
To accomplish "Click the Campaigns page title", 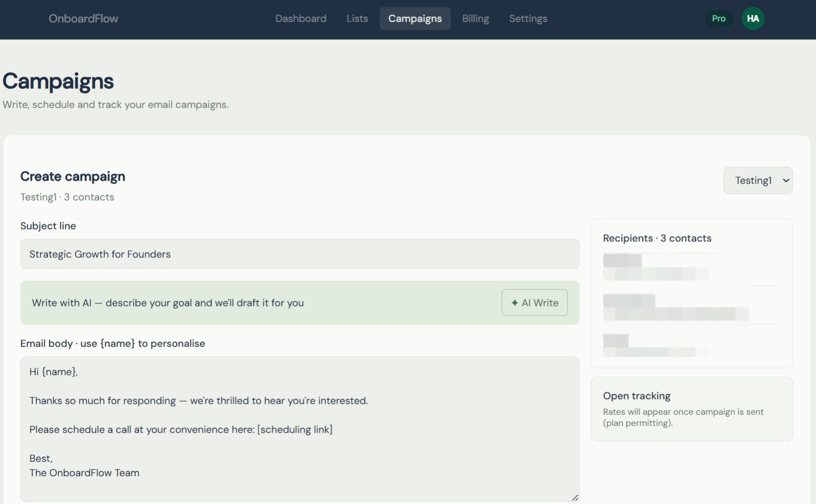I will 58,81.
